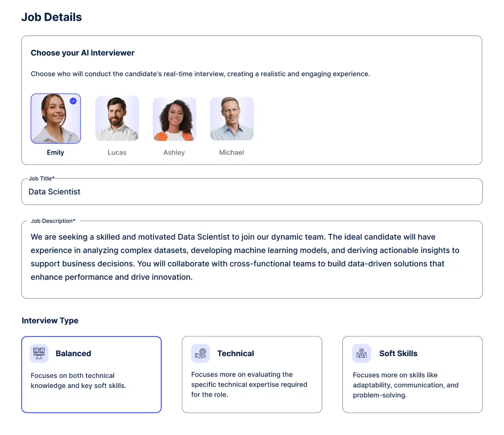Select the Soft Skills interview type
504x435 pixels.
[x=413, y=374]
